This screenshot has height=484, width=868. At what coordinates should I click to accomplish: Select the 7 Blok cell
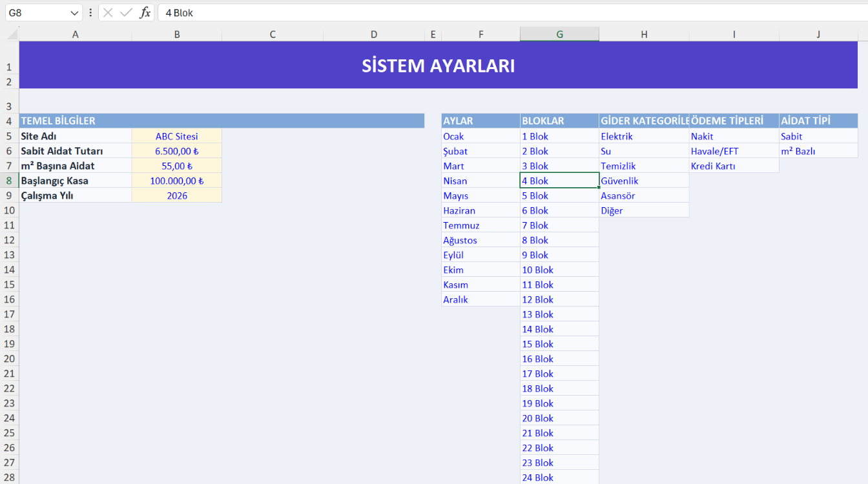coord(560,225)
